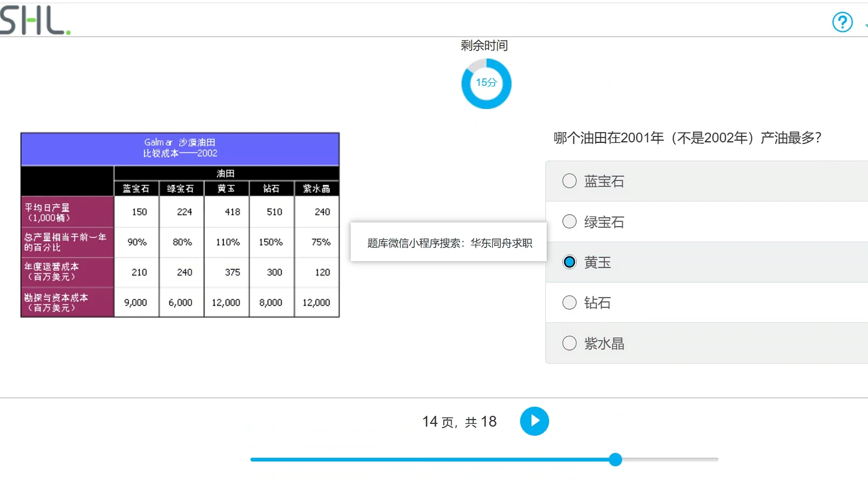This screenshot has height=484, width=868.
Task: Select the 蓝宝石 radio option
Action: coord(569,181)
